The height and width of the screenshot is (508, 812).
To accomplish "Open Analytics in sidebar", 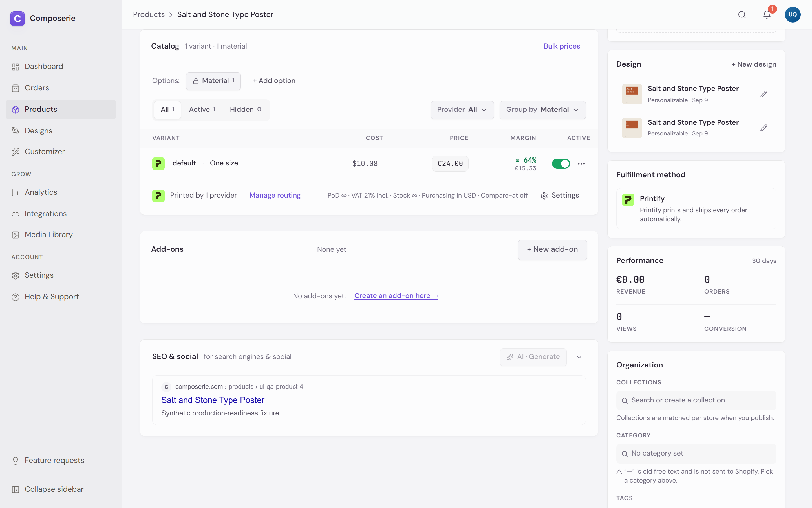I will [x=61, y=192].
